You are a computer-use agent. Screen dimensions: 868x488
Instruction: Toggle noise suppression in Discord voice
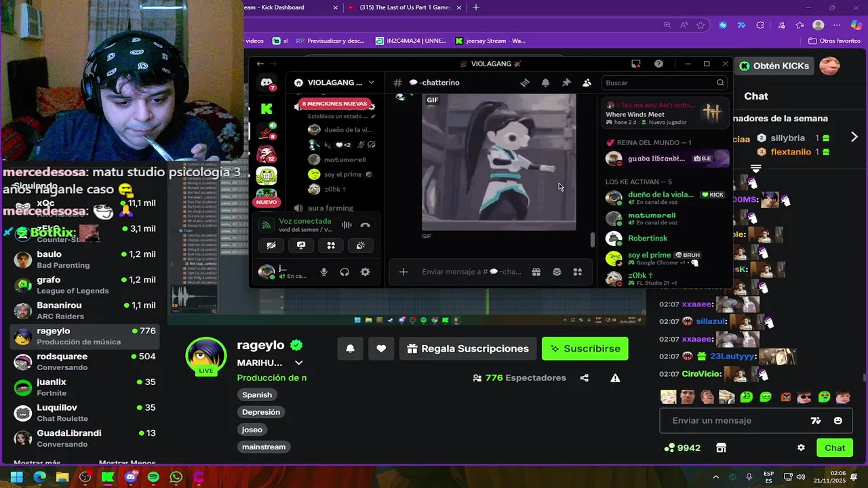tap(347, 225)
